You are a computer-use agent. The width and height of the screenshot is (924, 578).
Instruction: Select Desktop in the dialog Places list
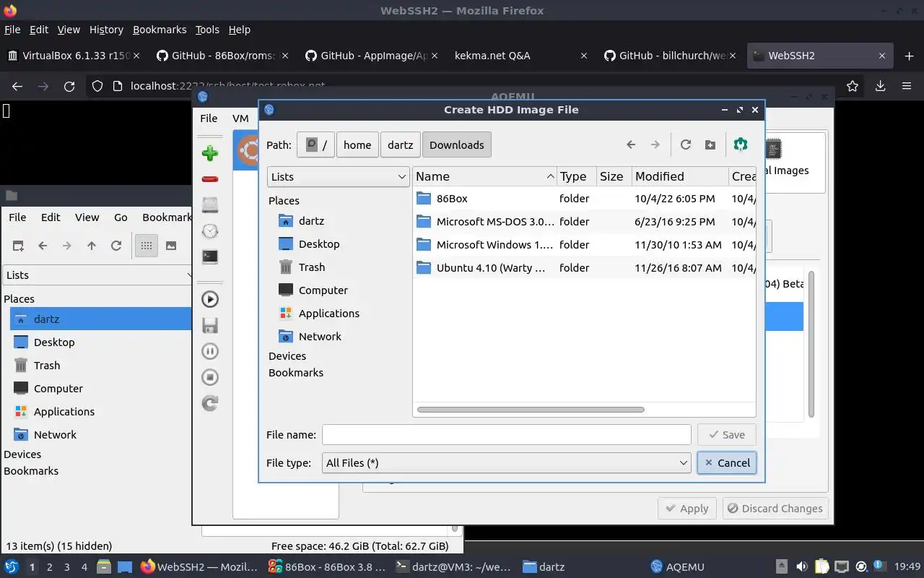pos(319,243)
